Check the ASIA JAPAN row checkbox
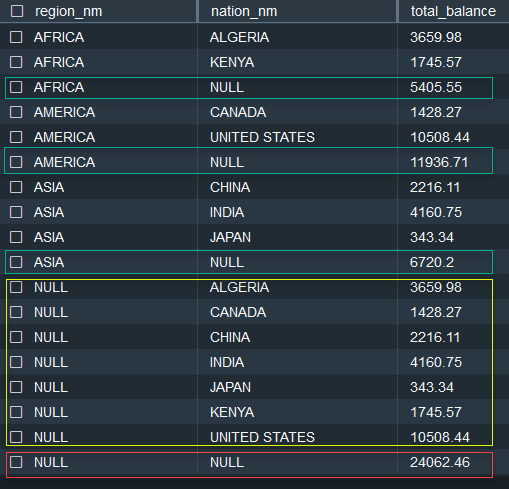Viewport: 509px width, 489px height. pyautogui.click(x=16, y=237)
